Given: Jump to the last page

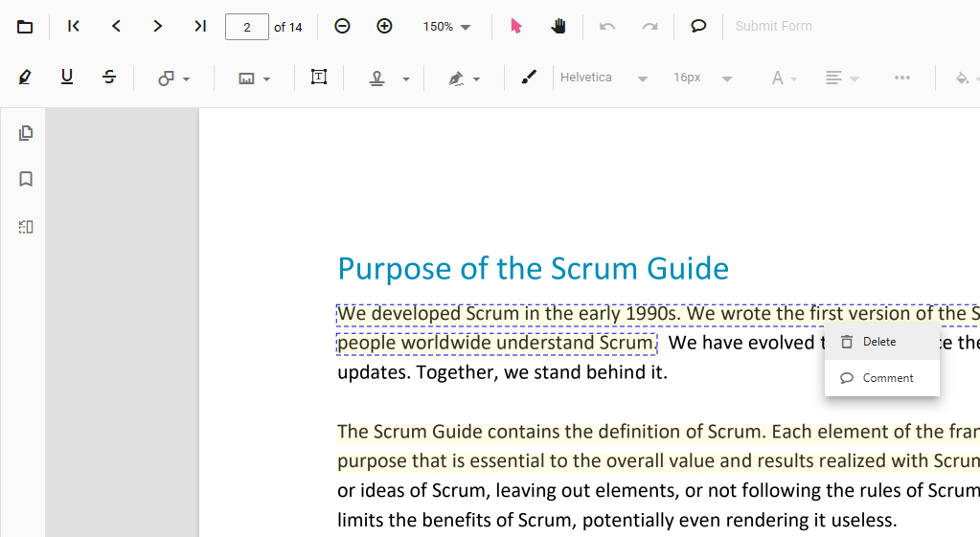Looking at the screenshot, I should [199, 27].
